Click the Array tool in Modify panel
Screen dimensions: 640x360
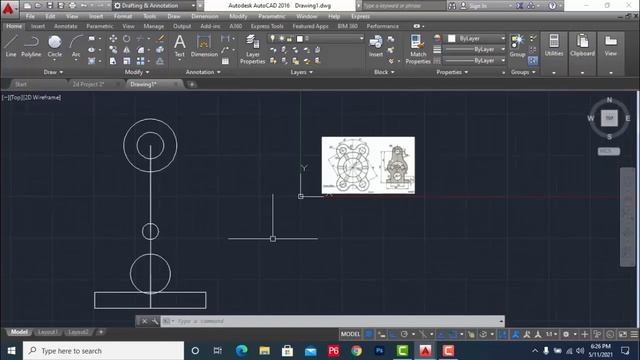point(140,61)
